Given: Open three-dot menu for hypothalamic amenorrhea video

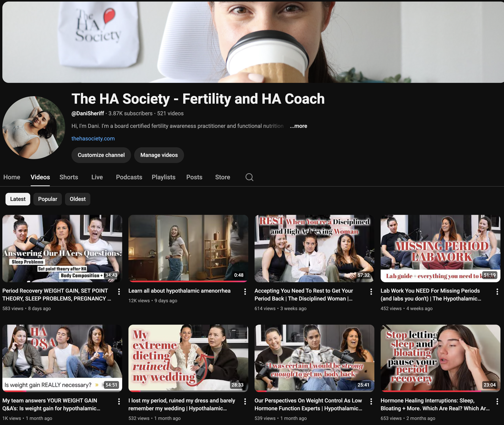Looking at the screenshot, I should (x=245, y=292).
